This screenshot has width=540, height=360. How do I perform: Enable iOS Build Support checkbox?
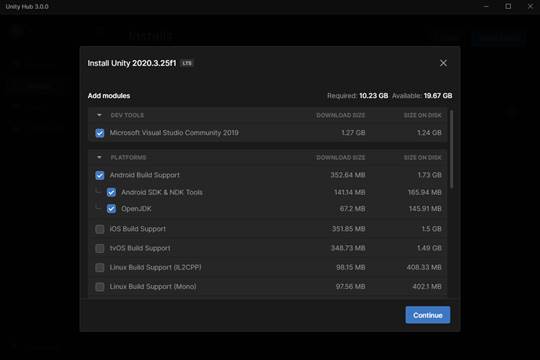pyautogui.click(x=100, y=229)
